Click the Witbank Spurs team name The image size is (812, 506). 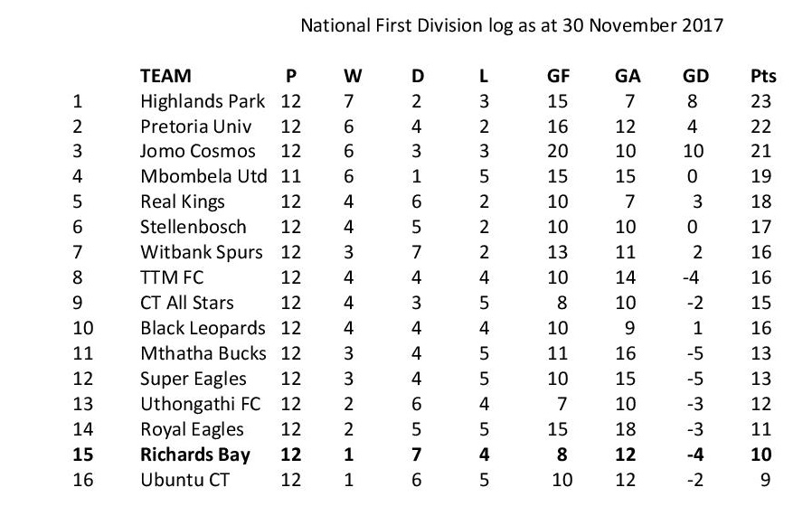[203, 253]
